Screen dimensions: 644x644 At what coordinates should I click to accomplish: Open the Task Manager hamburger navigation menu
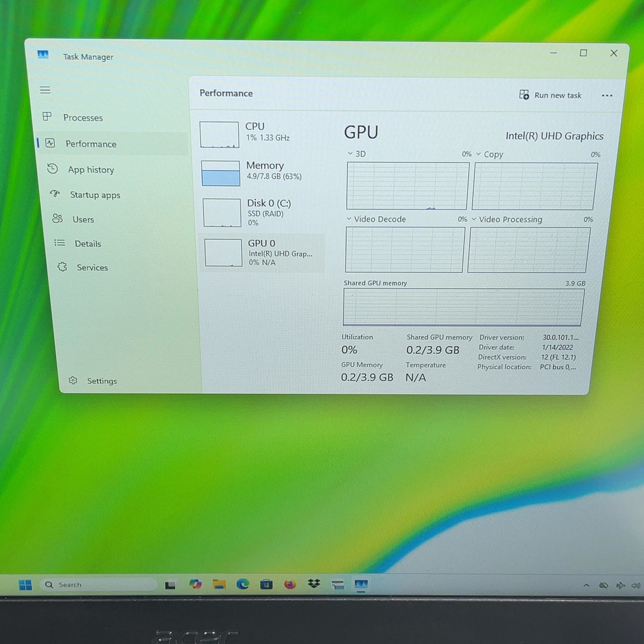tap(45, 90)
